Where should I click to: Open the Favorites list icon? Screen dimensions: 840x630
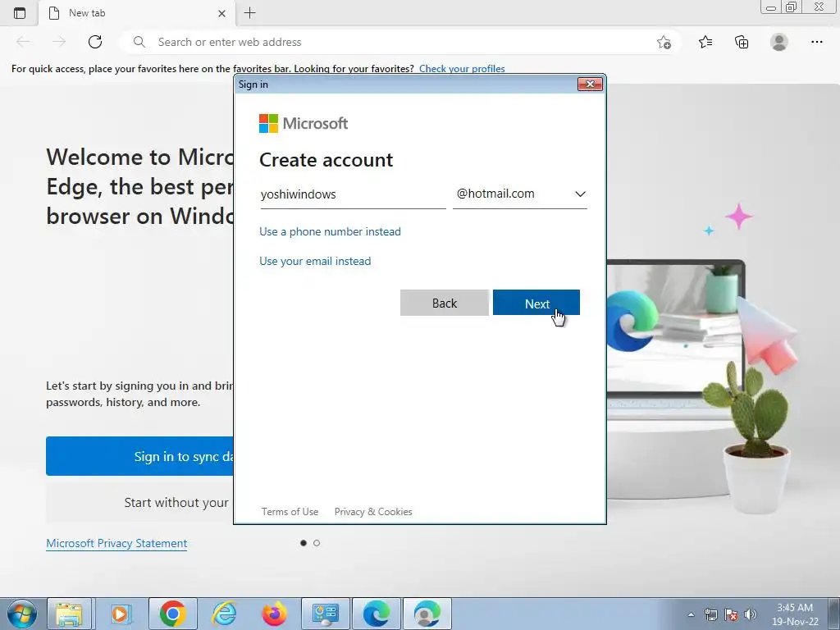pos(705,42)
